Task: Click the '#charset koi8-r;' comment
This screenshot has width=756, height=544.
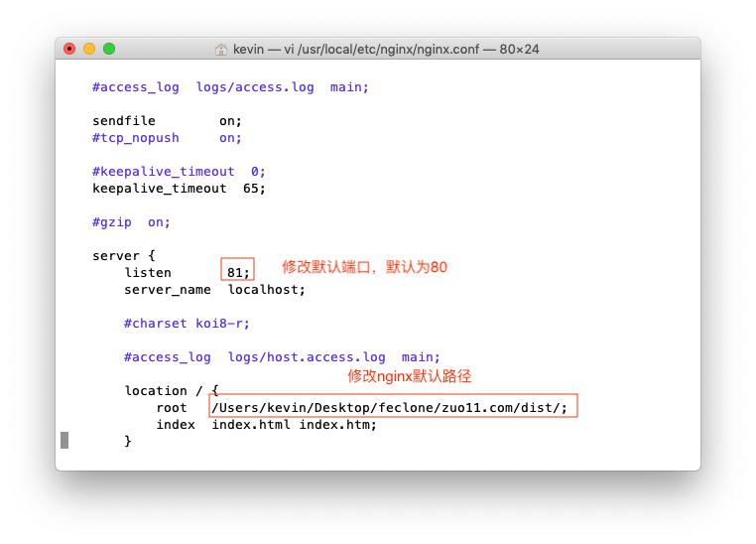Action: click(188, 324)
